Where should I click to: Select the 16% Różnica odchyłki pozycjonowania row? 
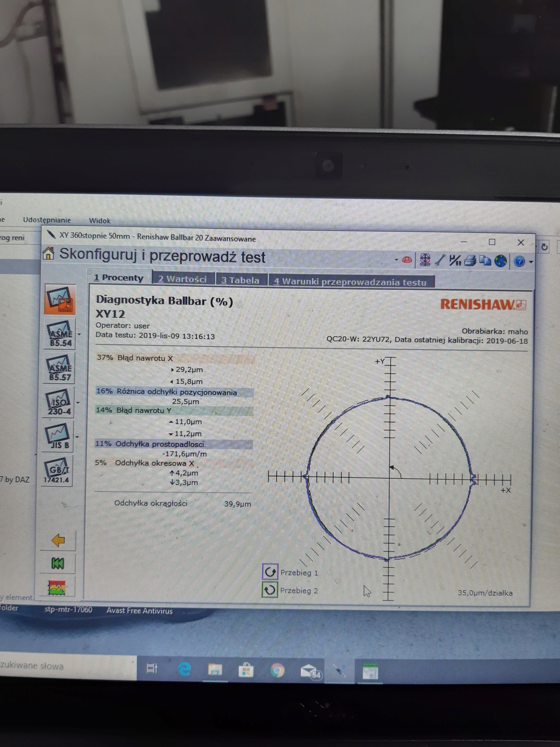[x=174, y=392]
